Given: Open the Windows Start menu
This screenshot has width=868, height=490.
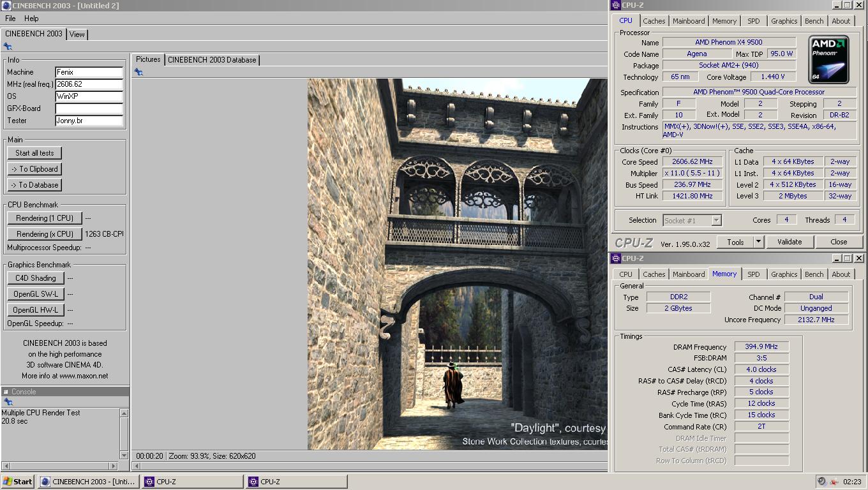Looking at the screenshot, I should click(x=18, y=482).
